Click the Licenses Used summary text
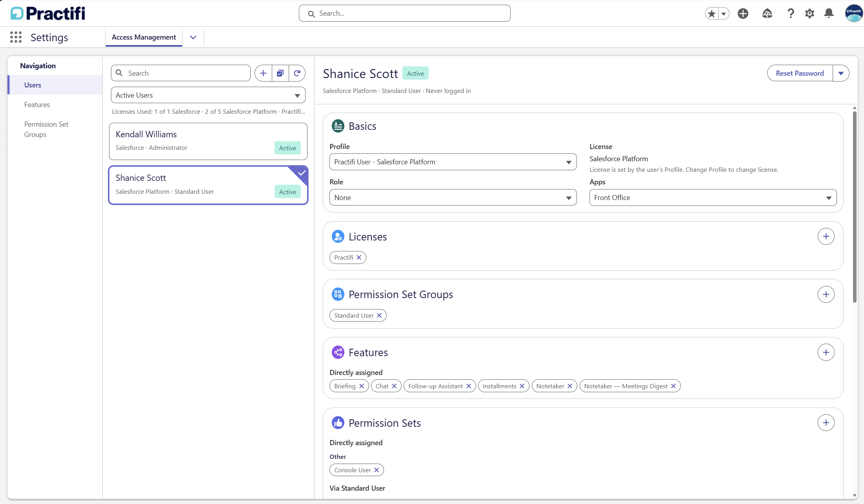Viewport: 864px width, 504px height. tap(209, 112)
